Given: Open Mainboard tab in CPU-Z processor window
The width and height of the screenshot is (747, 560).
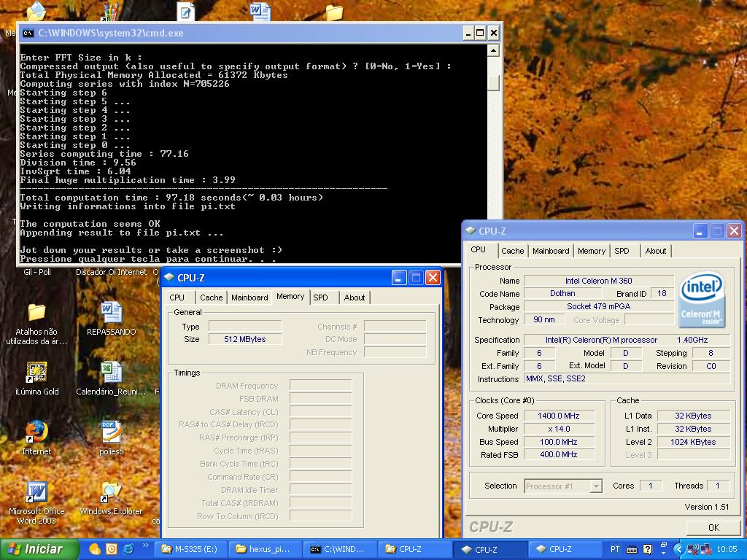Looking at the screenshot, I should [551, 251].
